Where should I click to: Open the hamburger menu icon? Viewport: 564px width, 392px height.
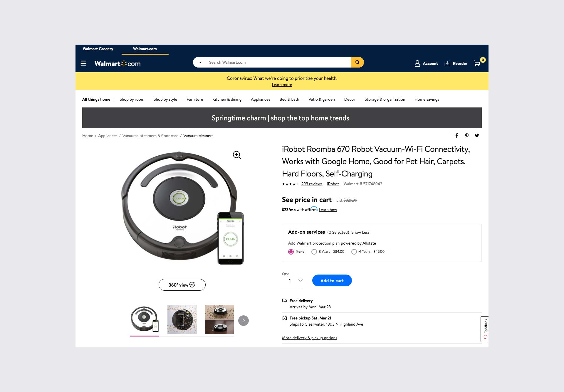(x=83, y=63)
